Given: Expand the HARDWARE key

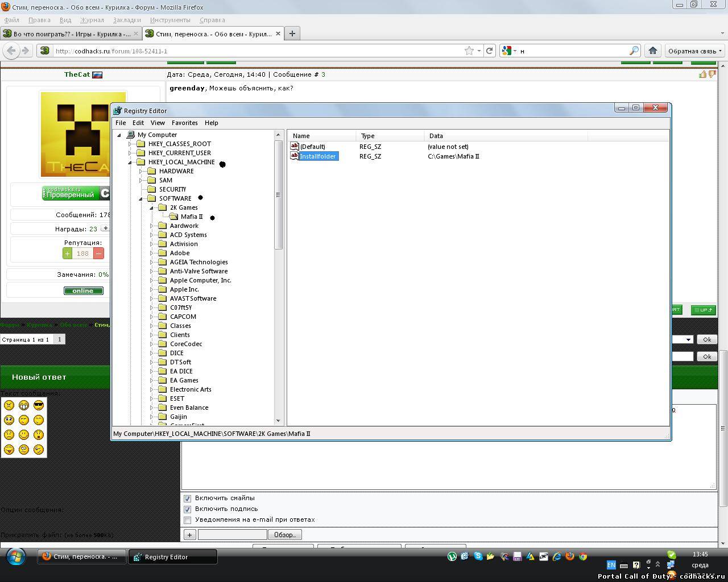Looking at the screenshot, I should pyautogui.click(x=141, y=171).
